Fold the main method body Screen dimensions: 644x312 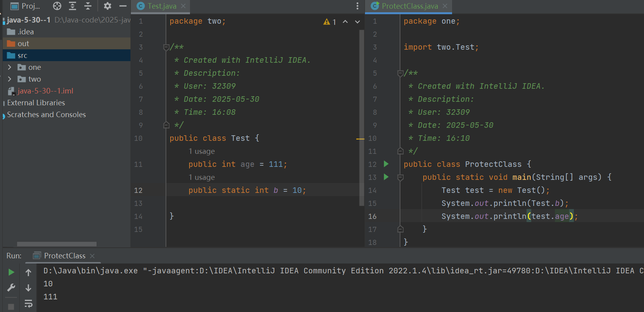400,177
